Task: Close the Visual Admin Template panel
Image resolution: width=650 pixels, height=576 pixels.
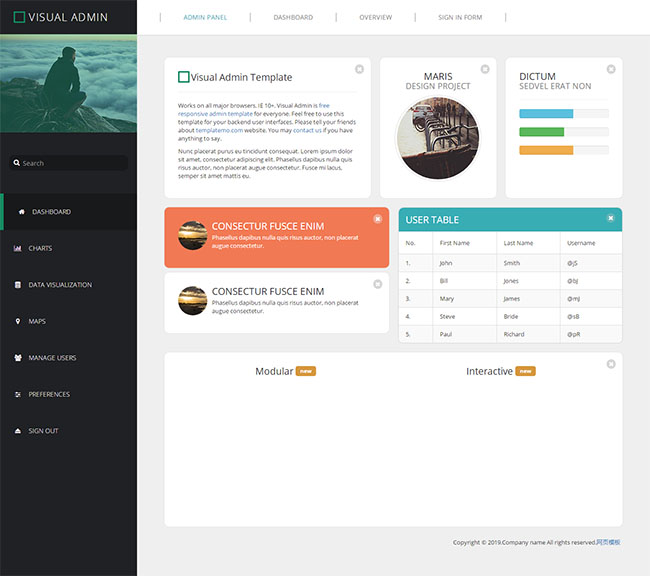Action: point(359,69)
